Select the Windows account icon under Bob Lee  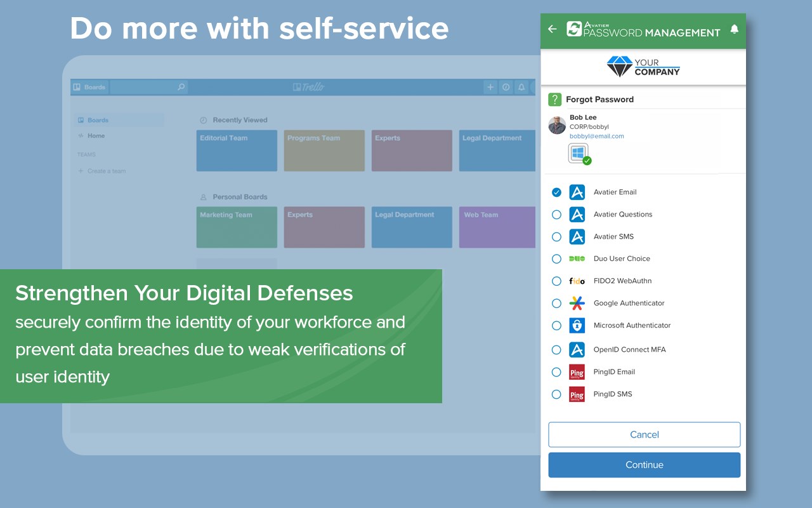579,154
